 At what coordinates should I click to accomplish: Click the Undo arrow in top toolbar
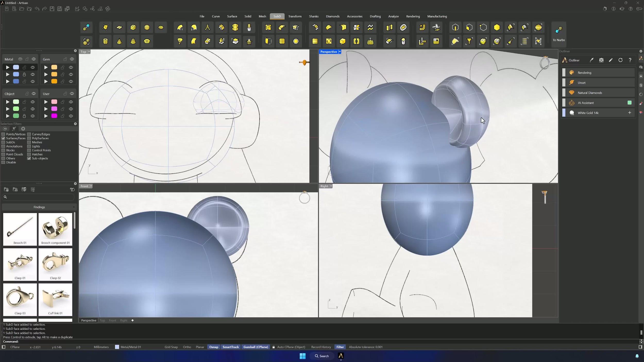point(37,9)
